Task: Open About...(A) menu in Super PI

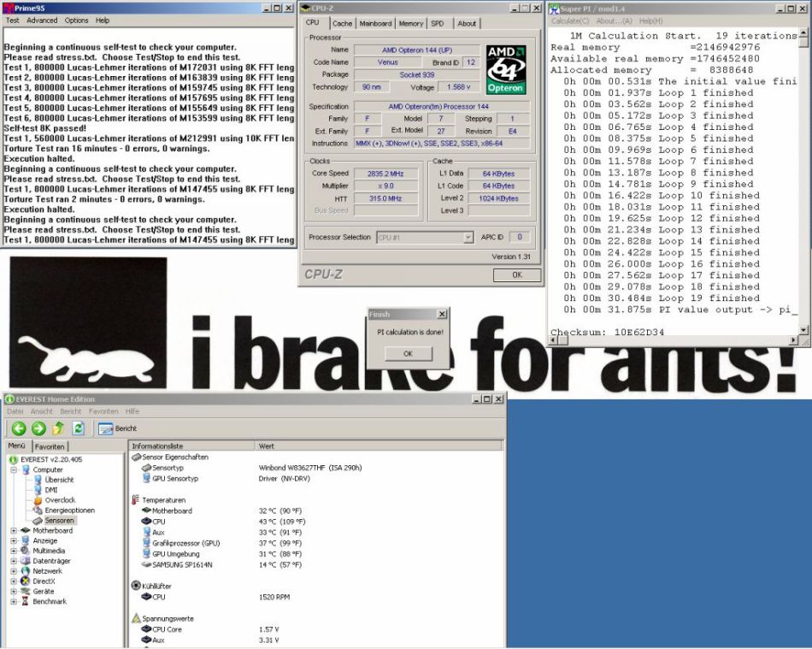Action: [x=615, y=21]
